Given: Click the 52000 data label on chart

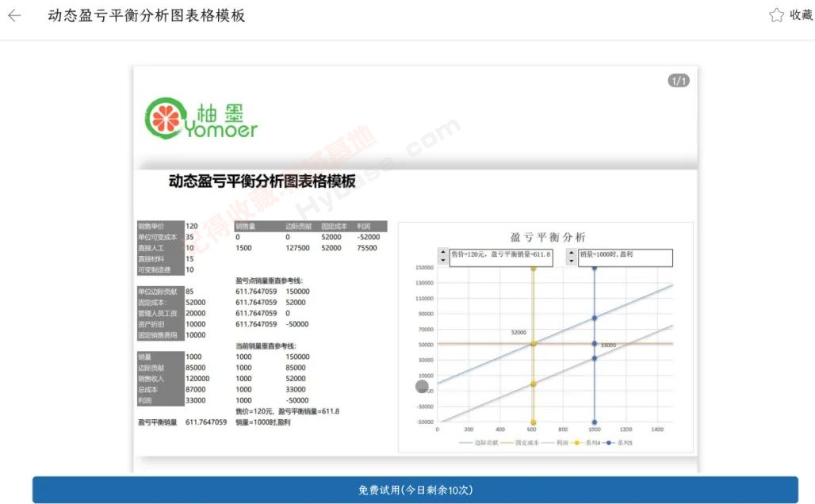Looking at the screenshot, I should tap(518, 332).
